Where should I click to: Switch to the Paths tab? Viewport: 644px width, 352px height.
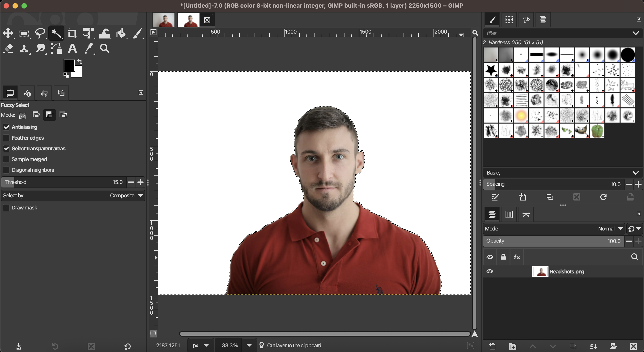526,214
